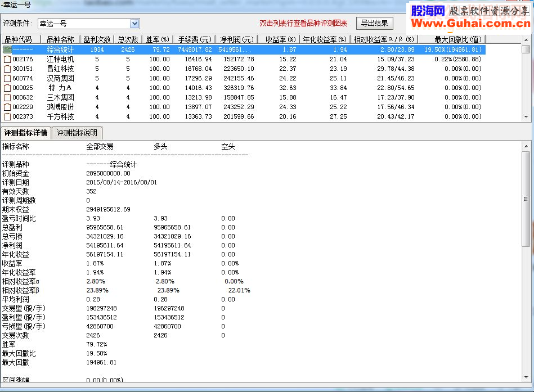
Task: Click the icon beside 002229 row
Action: [x=7, y=107]
